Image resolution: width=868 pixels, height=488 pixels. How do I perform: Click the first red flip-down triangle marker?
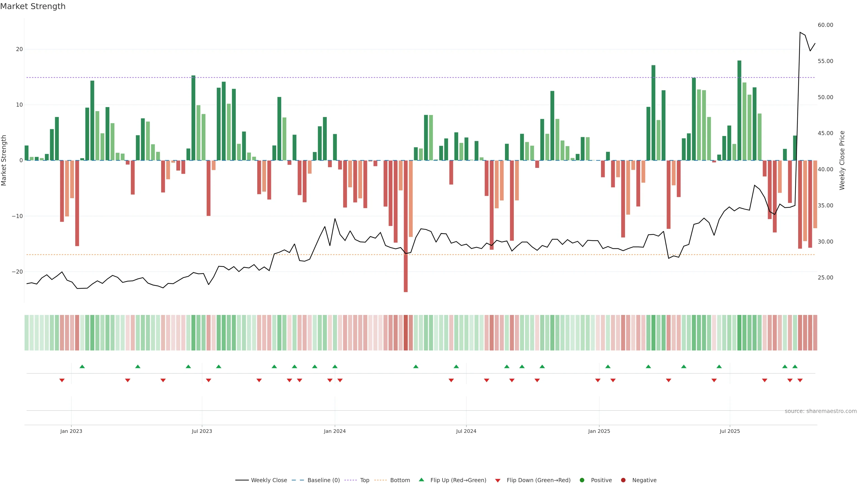(62, 380)
